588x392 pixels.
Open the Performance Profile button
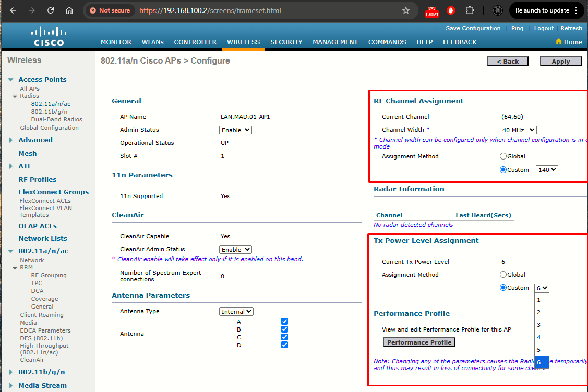[419, 342]
